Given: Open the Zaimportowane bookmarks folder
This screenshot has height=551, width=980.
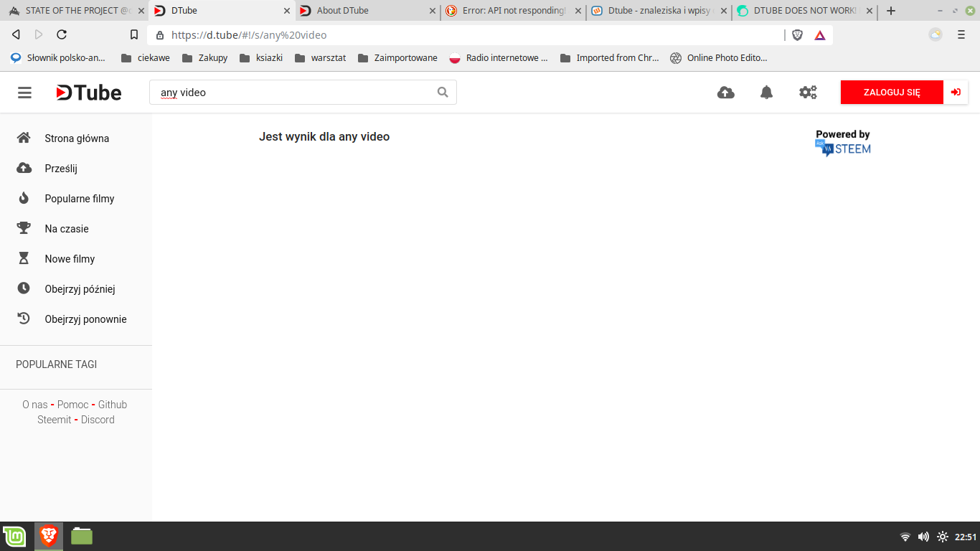Looking at the screenshot, I should [x=397, y=58].
